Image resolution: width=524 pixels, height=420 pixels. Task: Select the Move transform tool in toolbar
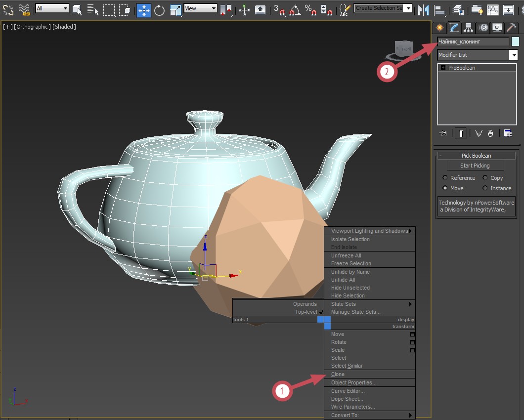[x=144, y=10]
